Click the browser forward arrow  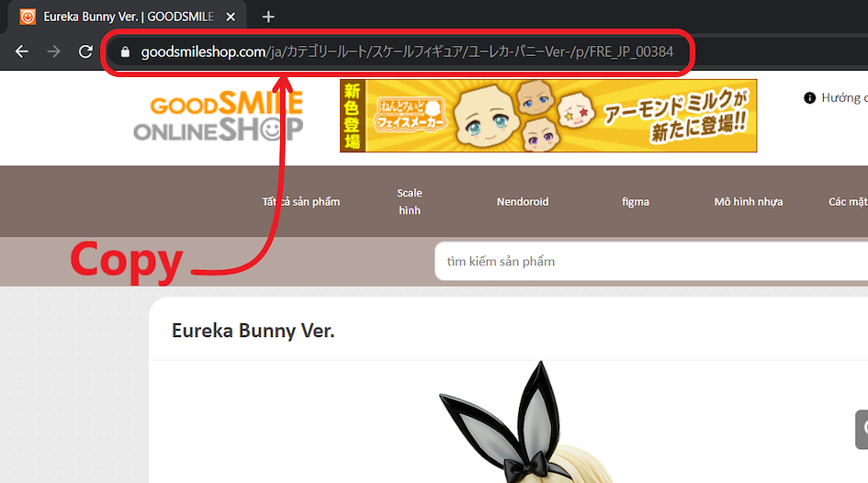coord(53,51)
